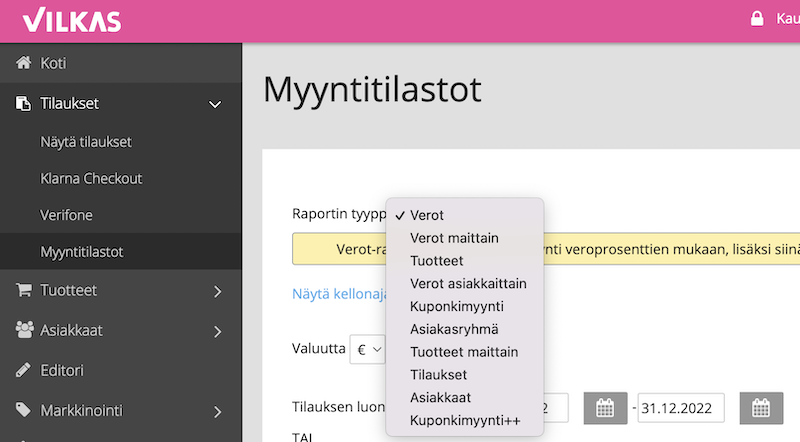Screen dimensions: 800x442
Task: Click the Markkinointi tag icon
Action: (23, 409)
